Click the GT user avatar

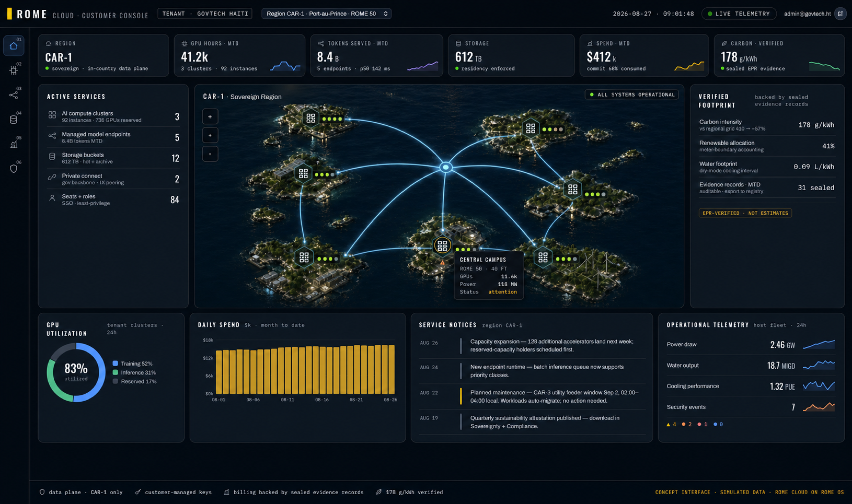pos(840,14)
